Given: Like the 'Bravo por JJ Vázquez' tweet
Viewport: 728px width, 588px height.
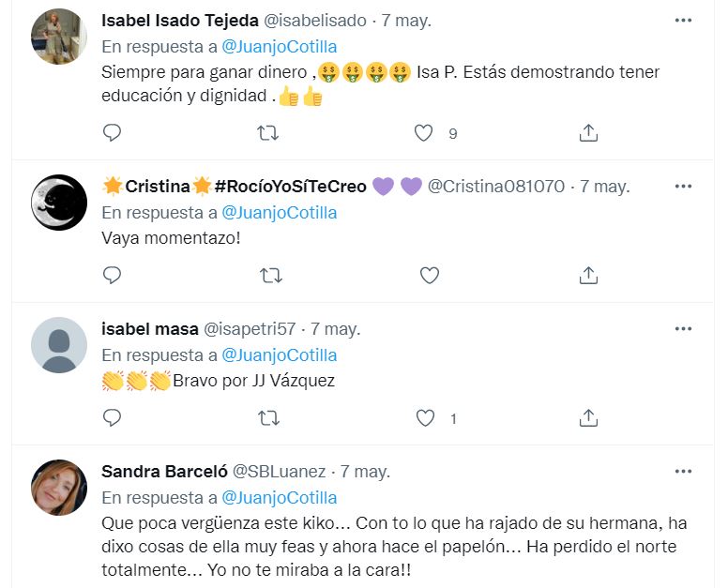Looking at the screenshot, I should click(x=425, y=418).
